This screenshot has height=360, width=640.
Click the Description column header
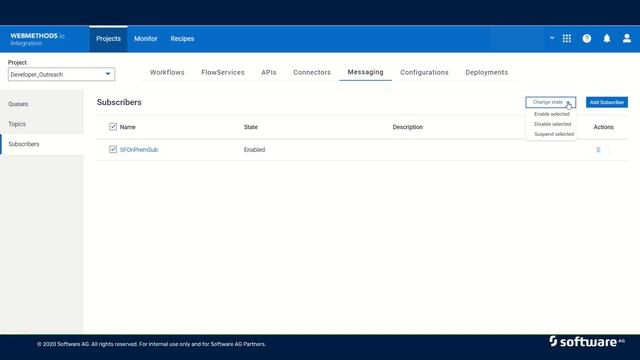pyautogui.click(x=407, y=127)
